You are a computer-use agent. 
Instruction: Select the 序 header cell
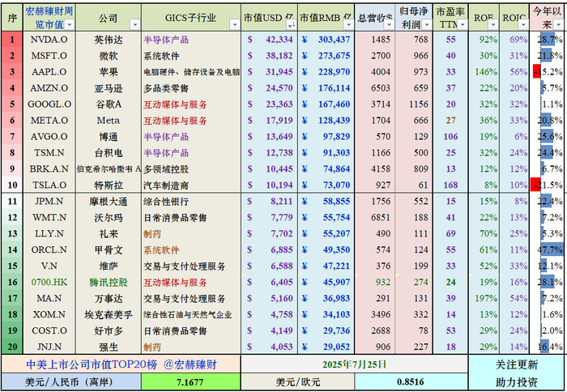point(12,18)
